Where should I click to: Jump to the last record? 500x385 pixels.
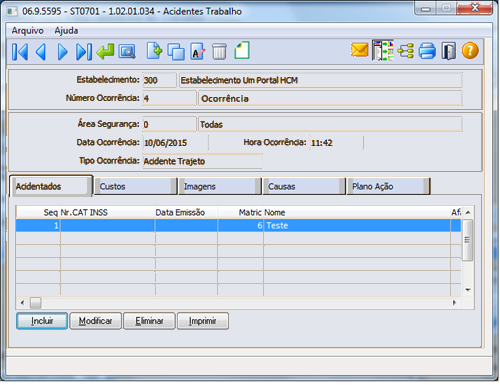click(84, 52)
